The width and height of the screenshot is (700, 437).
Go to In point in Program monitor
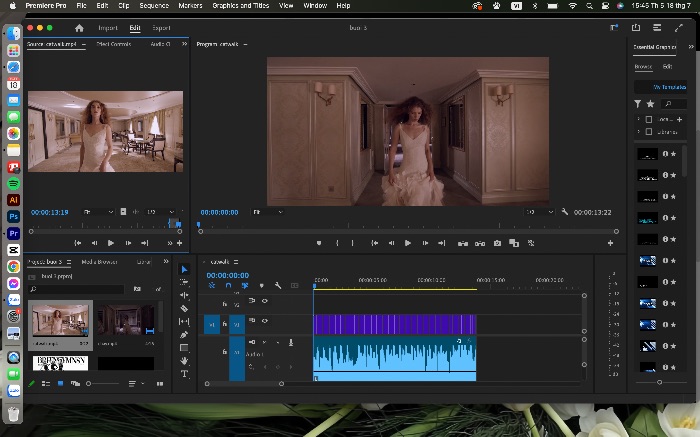[375, 243]
